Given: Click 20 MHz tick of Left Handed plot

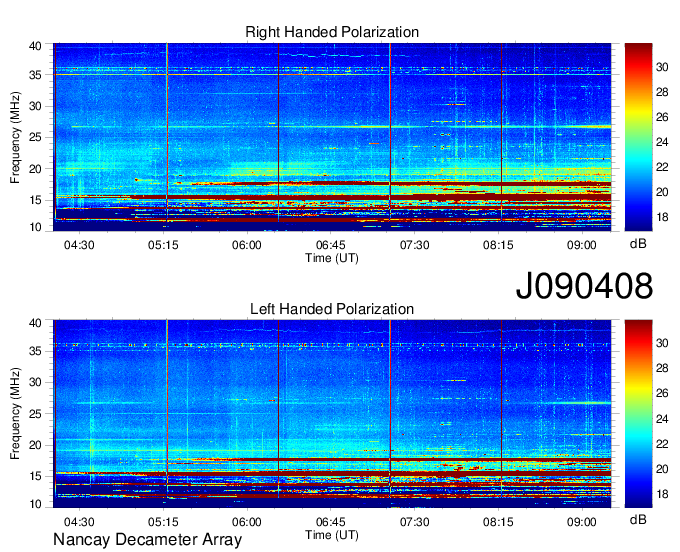Looking at the screenshot, I should pyautogui.click(x=35, y=445).
